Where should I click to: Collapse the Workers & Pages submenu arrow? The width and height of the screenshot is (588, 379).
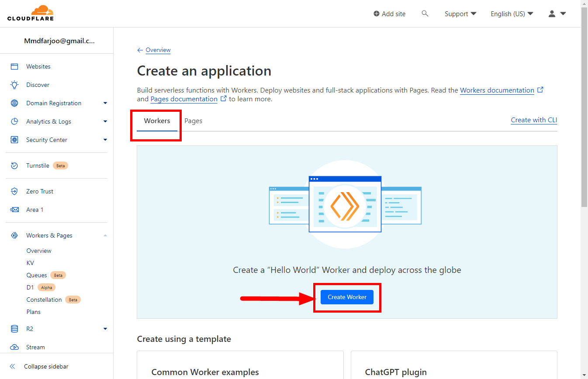point(105,235)
